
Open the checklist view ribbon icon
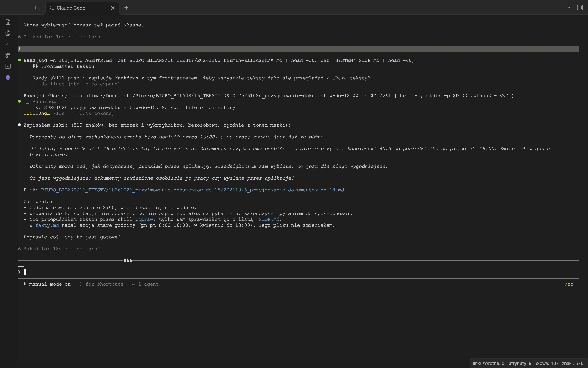click(8, 55)
